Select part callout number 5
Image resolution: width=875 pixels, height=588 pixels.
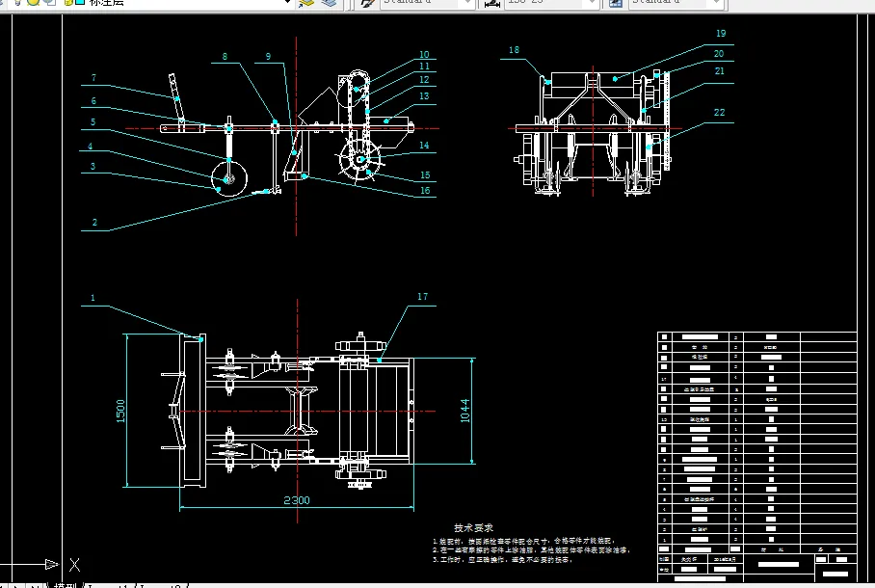click(93, 121)
